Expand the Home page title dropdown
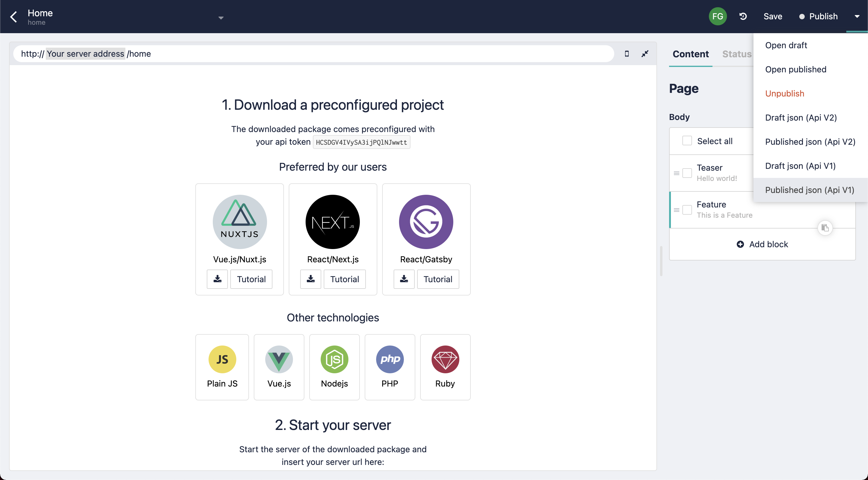This screenshot has width=868, height=480. [221, 18]
